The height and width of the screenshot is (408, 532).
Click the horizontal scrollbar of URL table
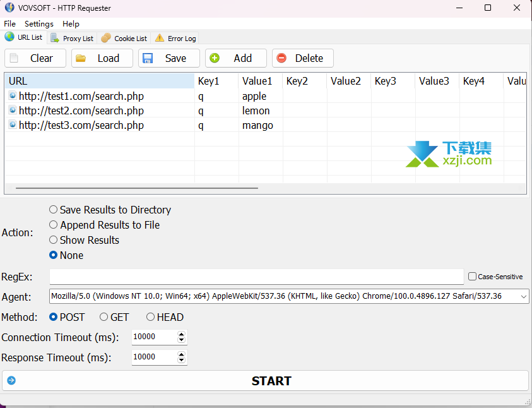pos(137,188)
